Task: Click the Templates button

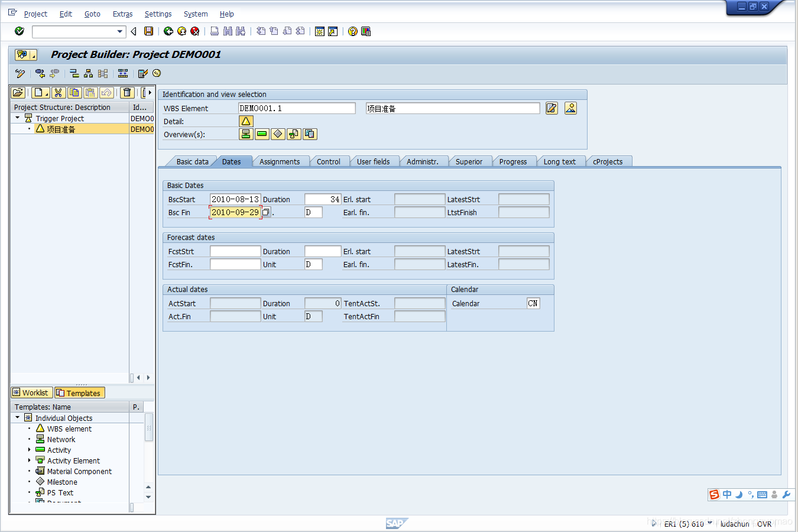Action: (80, 392)
